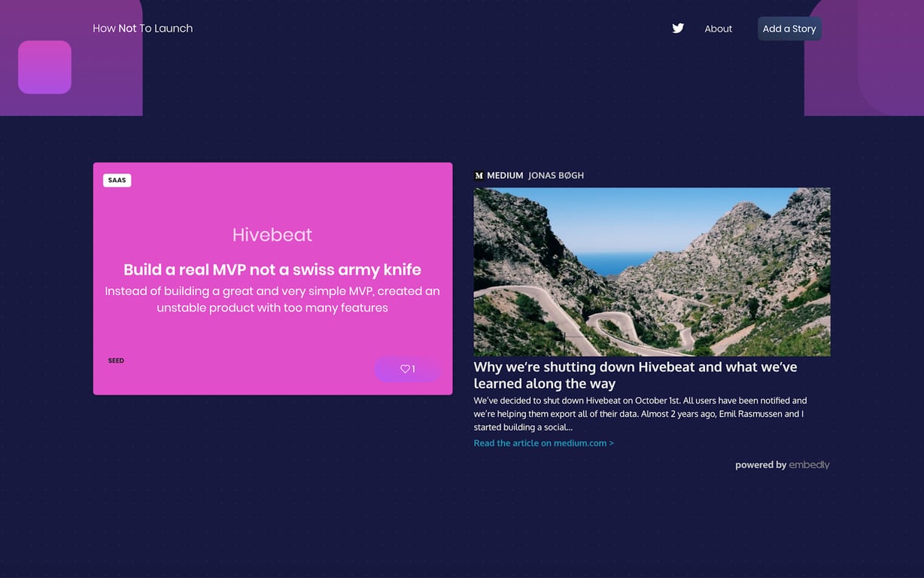Go to How Not To Launch home
The width and height of the screenshot is (924, 578).
coord(143,29)
